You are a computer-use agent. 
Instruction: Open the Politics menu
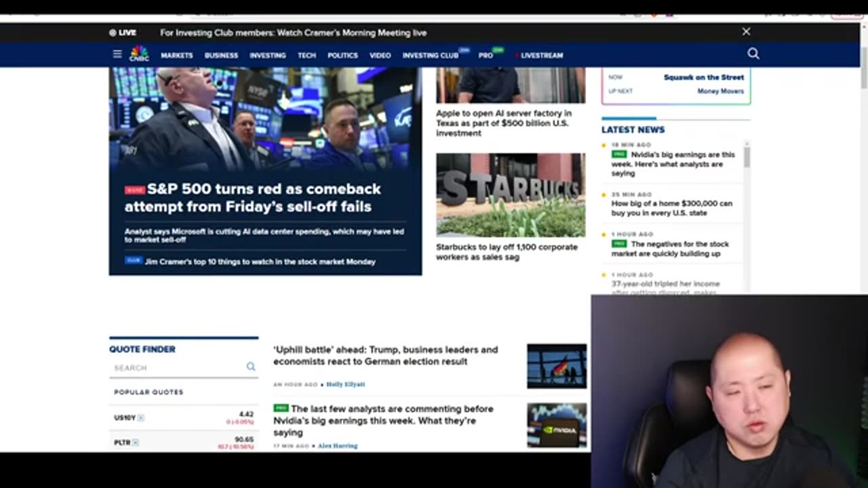(342, 56)
